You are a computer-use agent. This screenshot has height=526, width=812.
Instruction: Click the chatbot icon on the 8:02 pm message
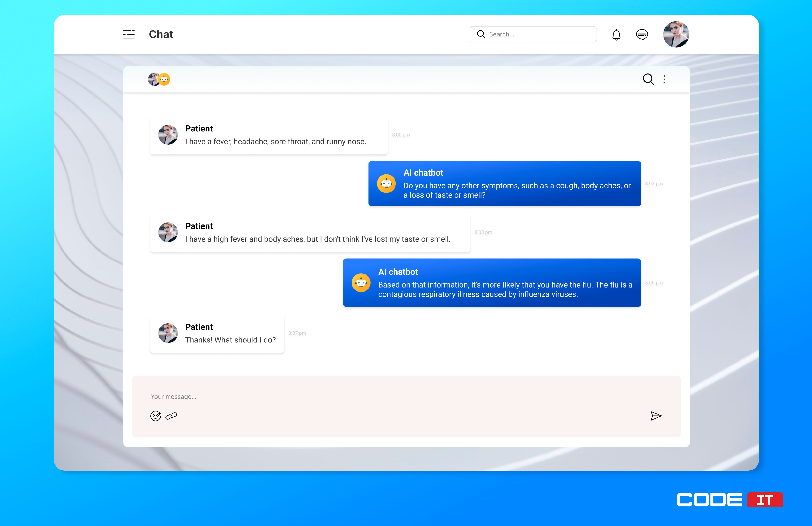[x=386, y=184]
